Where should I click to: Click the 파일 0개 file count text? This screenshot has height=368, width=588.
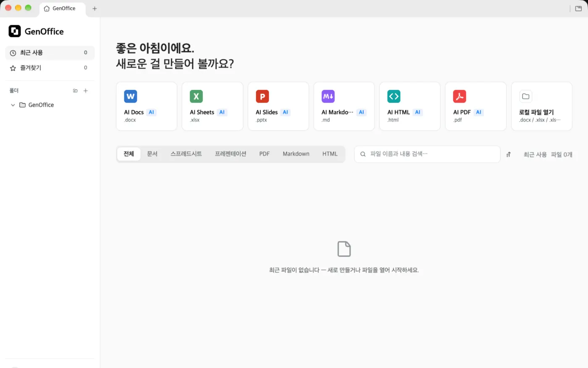click(x=562, y=155)
